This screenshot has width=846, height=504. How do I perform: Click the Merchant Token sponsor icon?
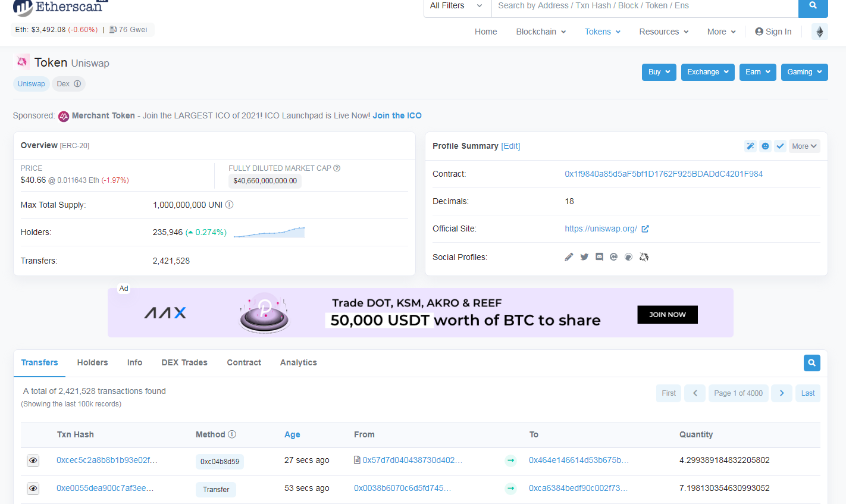pos(64,116)
